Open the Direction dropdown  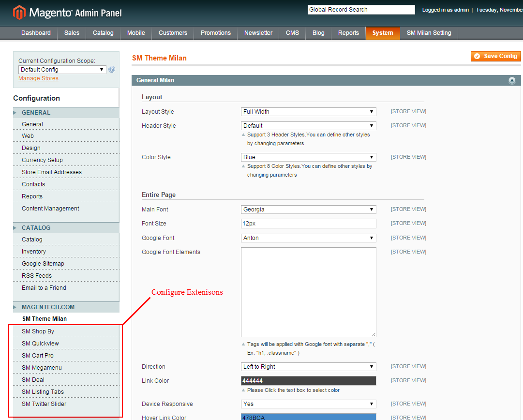[309, 367]
